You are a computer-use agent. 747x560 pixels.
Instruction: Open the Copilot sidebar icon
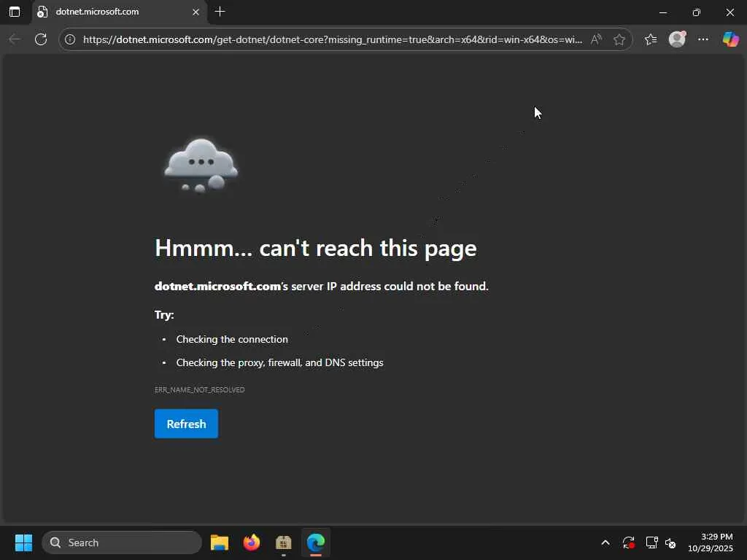[730, 39]
